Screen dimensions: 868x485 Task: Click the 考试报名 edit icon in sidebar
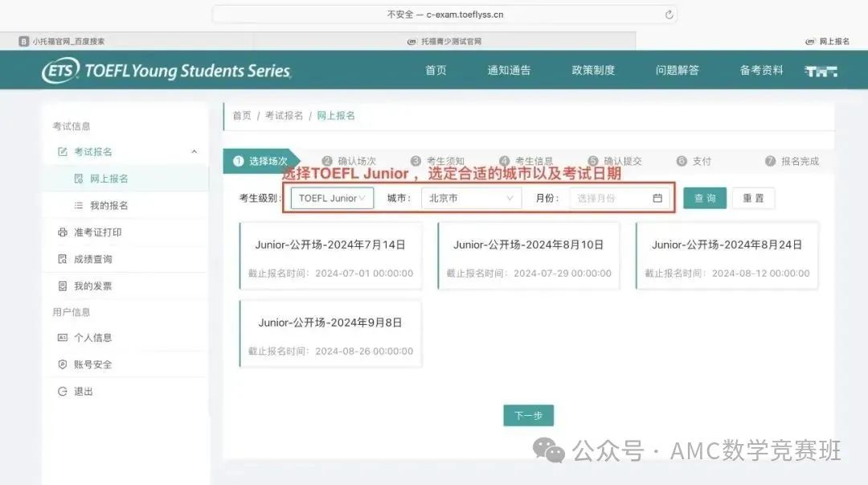tap(63, 152)
